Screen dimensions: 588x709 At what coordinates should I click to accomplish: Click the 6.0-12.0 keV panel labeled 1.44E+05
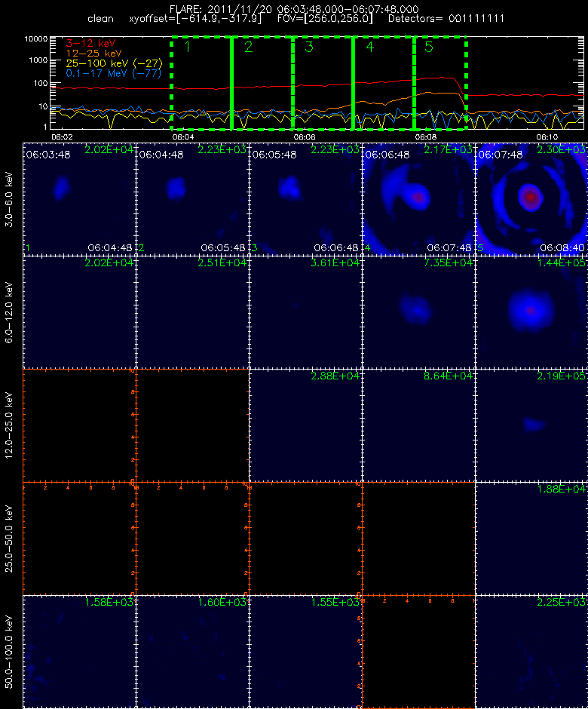tap(531, 312)
